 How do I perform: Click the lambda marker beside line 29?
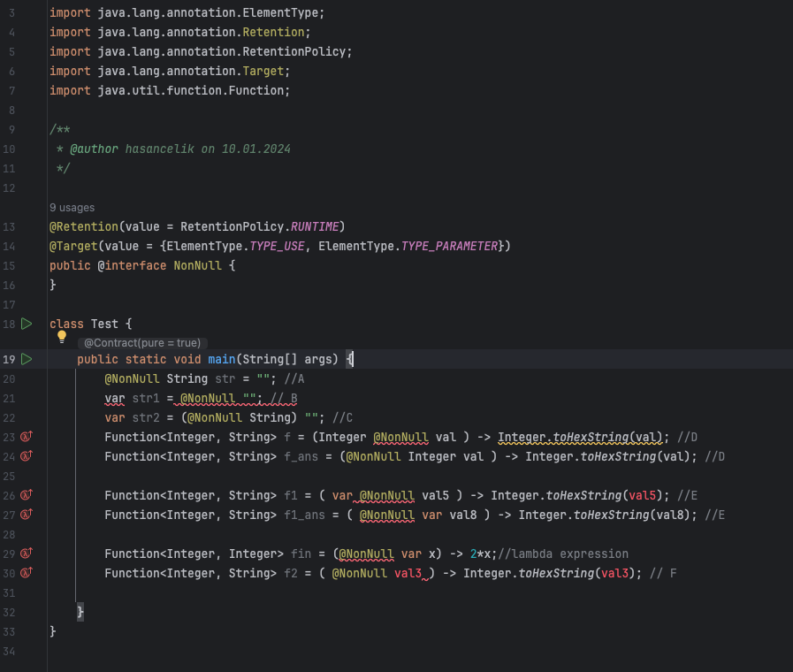[x=26, y=554]
